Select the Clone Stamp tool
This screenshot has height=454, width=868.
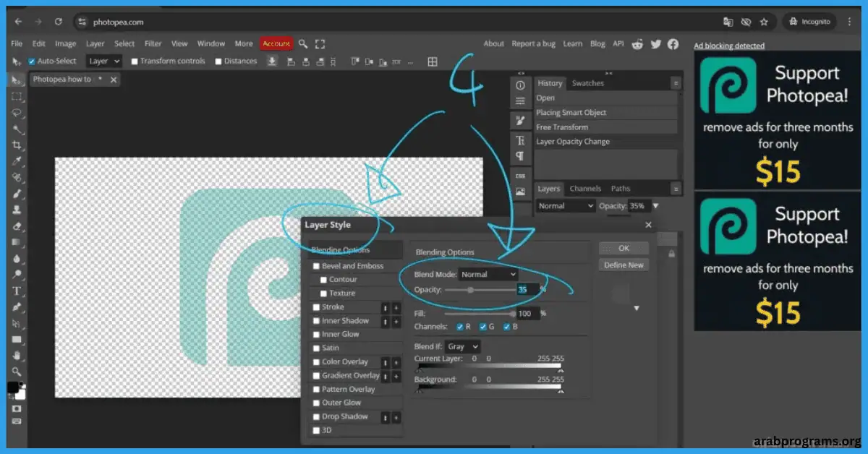pos(17,210)
